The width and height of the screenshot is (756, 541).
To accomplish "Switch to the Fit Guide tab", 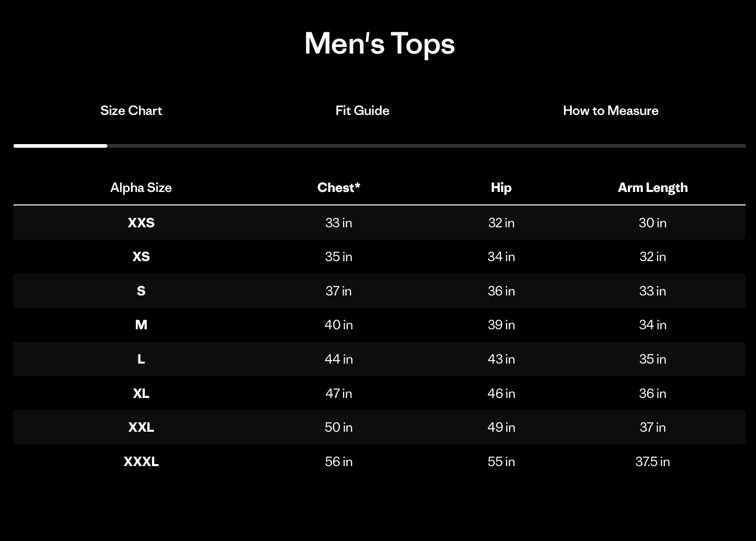I will point(362,110).
